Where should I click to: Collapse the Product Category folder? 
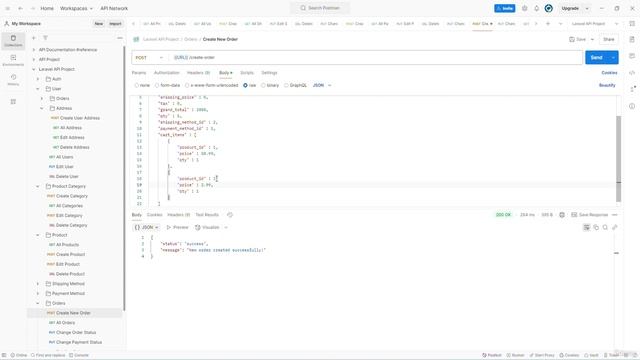coord(38,186)
